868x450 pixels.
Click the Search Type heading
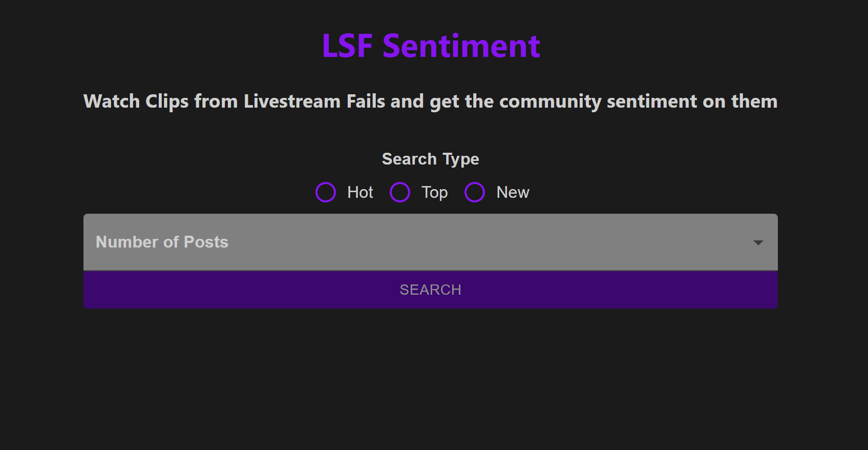point(430,159)
